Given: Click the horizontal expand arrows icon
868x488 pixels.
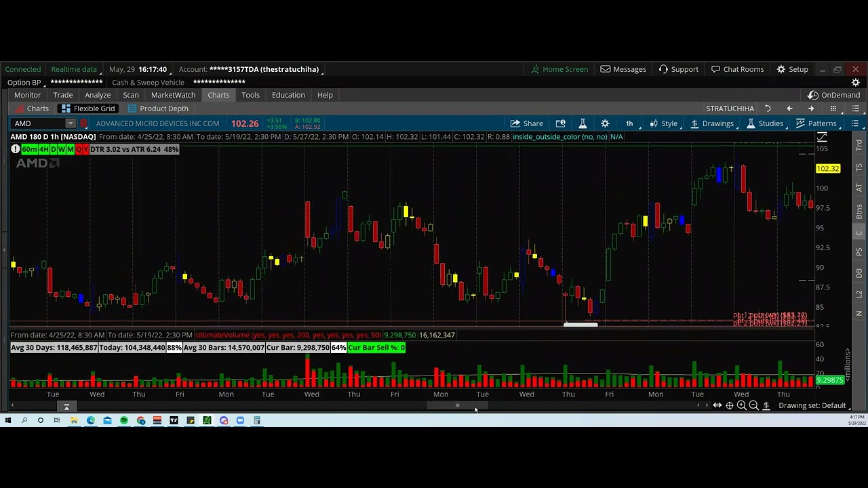Looking at the screenshot, I should [x=717, y=405].
